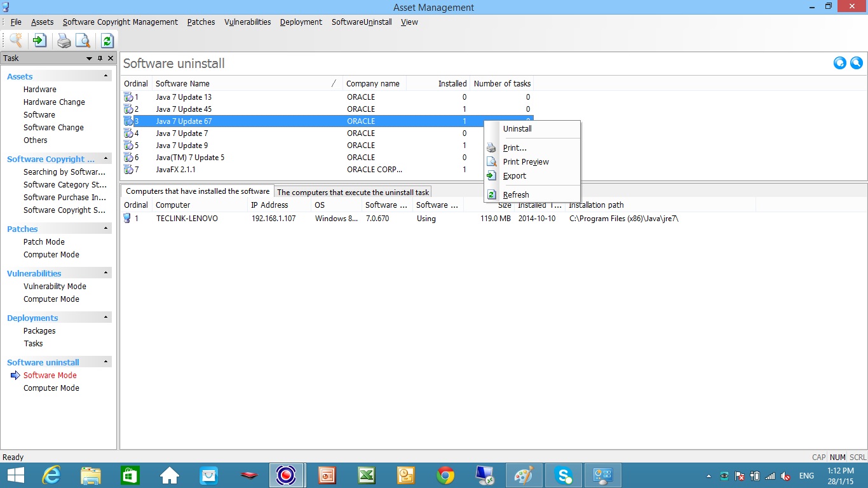Sort by Software Name column header
Screen dimensions: 868x488
[248, 83]
